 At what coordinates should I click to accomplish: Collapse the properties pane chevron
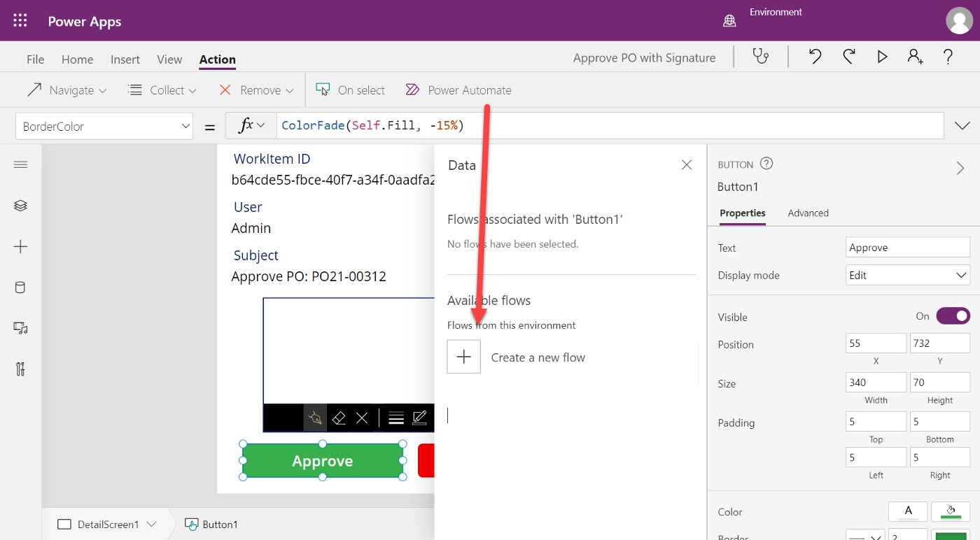pyautogui.click(x=960, y=168)
